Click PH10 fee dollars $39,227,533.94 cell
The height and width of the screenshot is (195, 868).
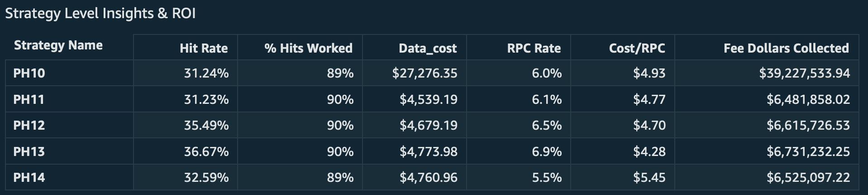click(x=804, y=73)
